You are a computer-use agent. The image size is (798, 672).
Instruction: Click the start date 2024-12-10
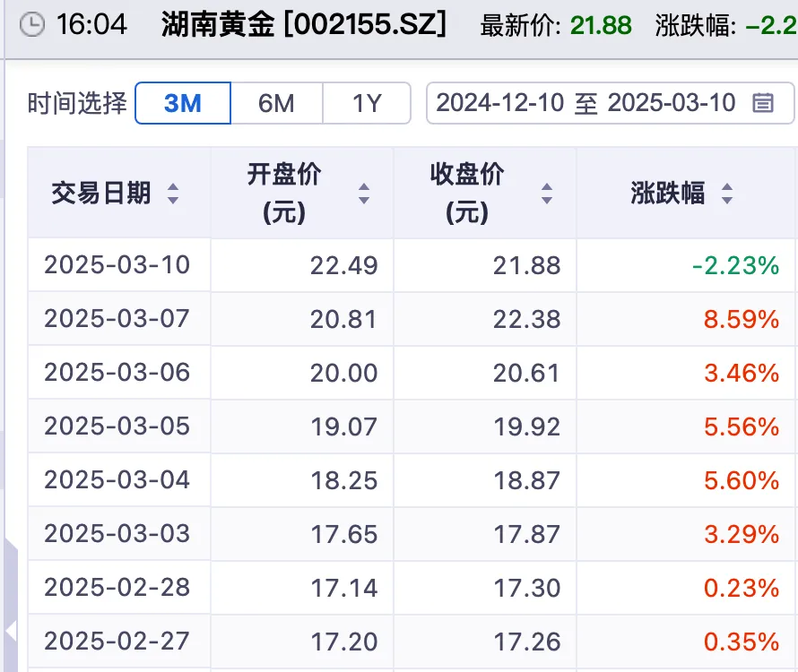(x=504, y=103)
